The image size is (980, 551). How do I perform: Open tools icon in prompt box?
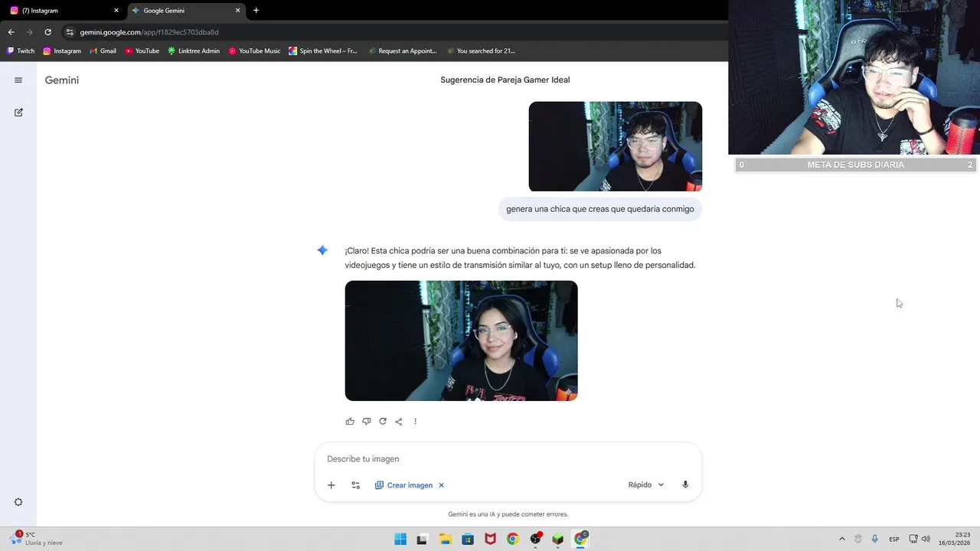[355, 485]
